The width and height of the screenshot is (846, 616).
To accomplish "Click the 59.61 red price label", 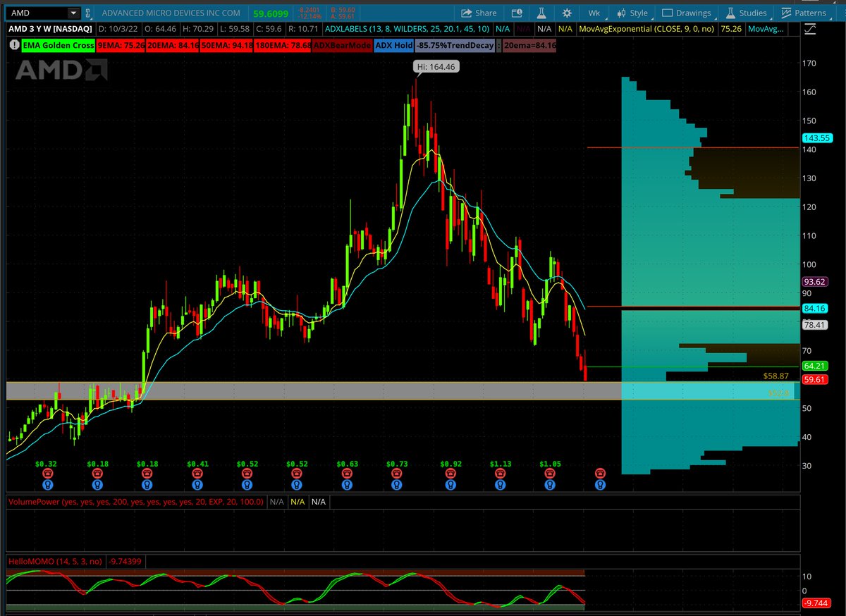I will pos(816,379).
